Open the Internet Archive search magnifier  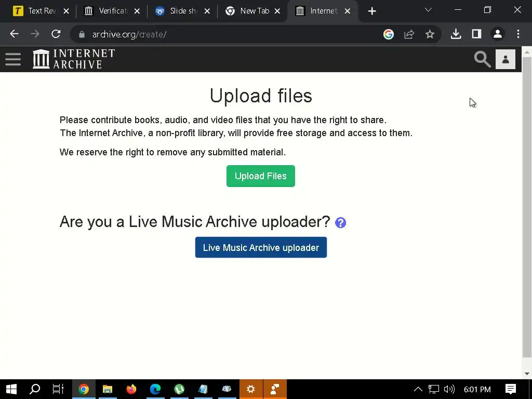482,59
